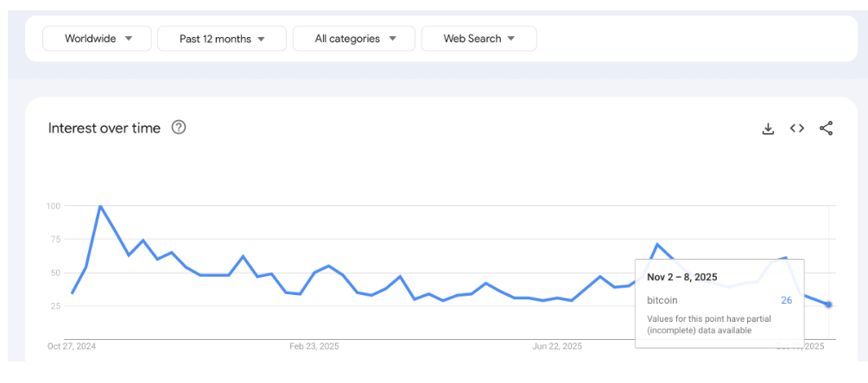Download the interest over time CSV
The width and height of the screenshot is (868, 383).
point(768,129)
